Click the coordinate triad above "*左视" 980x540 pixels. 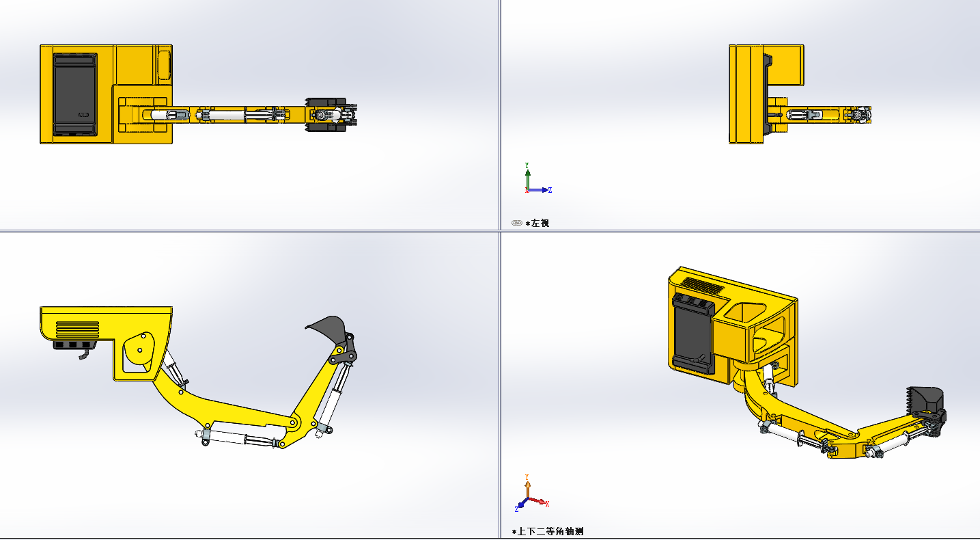(x=537, y=179)
